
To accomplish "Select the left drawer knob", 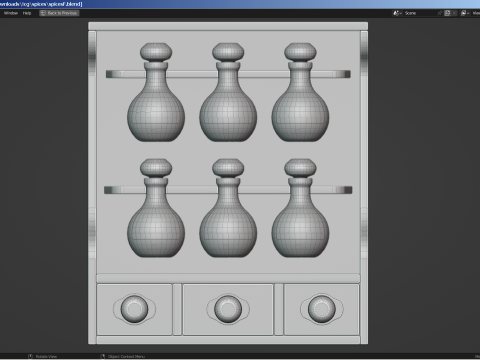I will coord(134,309).
